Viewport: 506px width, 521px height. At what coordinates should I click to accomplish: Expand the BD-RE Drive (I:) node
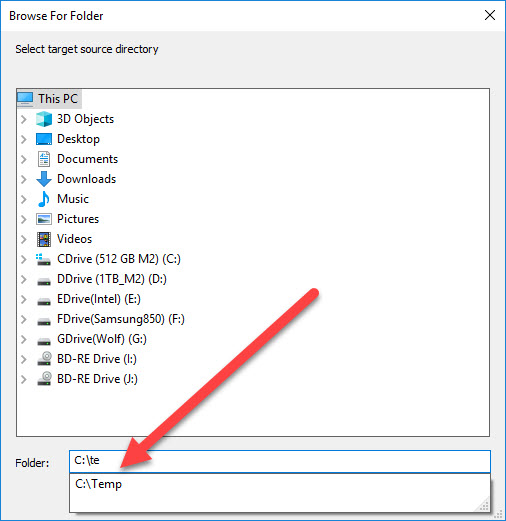[x=24, y=359]
